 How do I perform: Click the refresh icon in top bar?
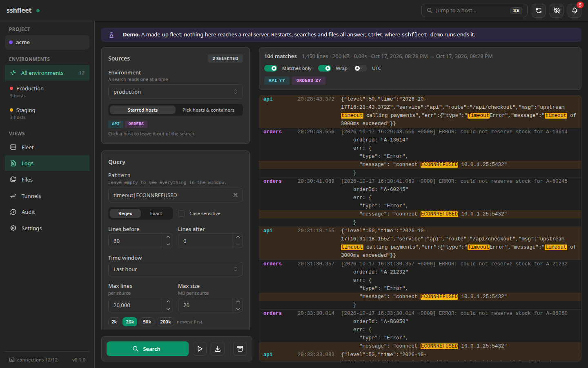[539, 11]
